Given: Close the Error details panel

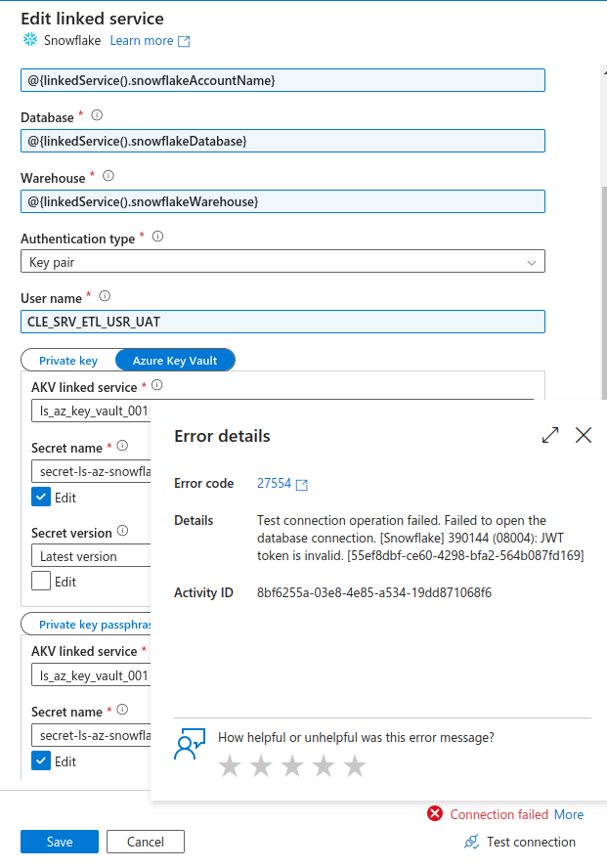Looking at the screenshot, I should pos(584,435).
